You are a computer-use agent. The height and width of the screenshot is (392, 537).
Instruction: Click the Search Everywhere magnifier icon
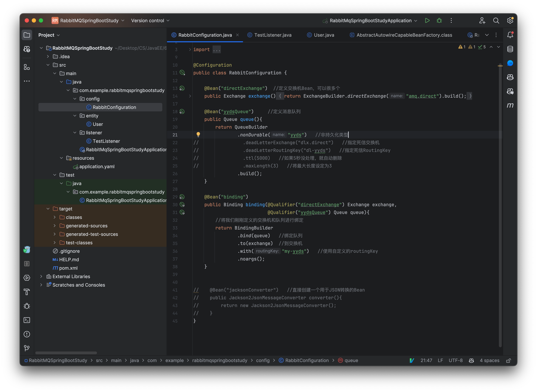click(x=496, y=21)
